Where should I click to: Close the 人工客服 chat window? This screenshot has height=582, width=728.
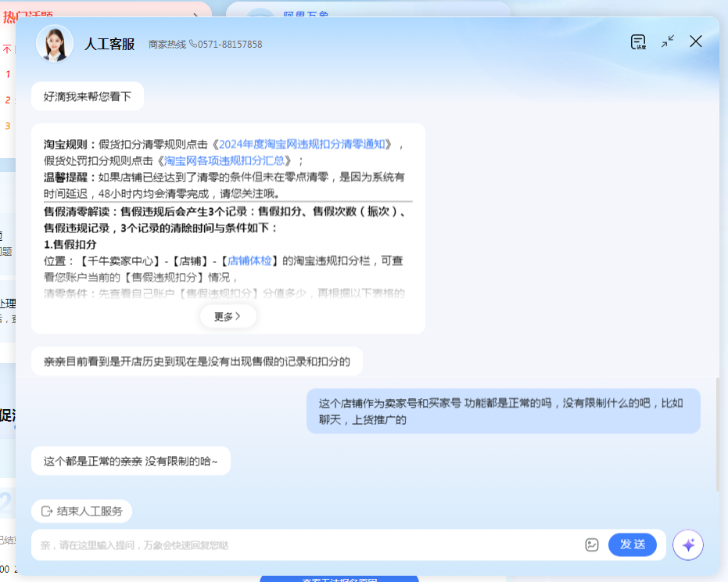click(x=695, y=41)
